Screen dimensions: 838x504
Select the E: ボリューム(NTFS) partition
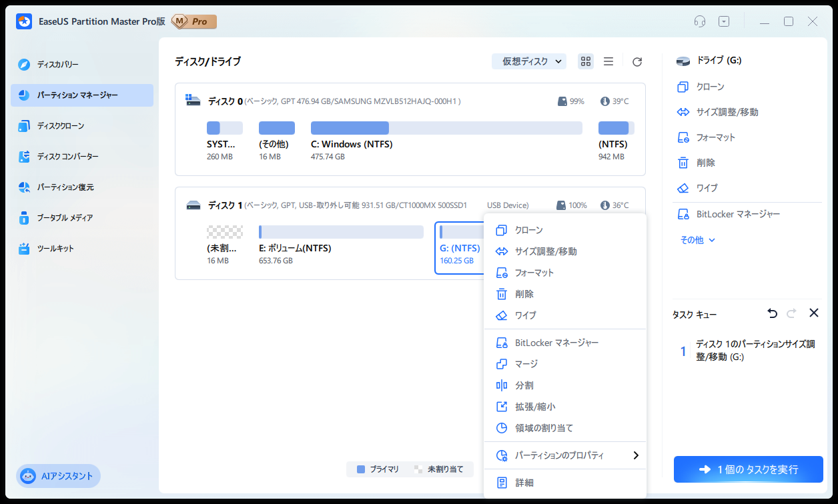point(341,245)
